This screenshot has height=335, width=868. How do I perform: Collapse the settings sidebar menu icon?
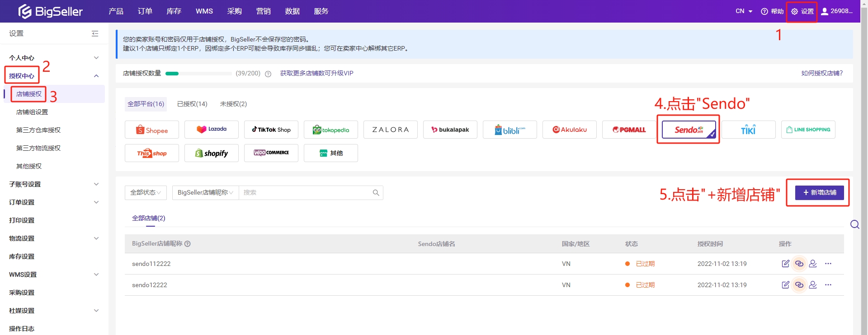click(x=95, y=33)
